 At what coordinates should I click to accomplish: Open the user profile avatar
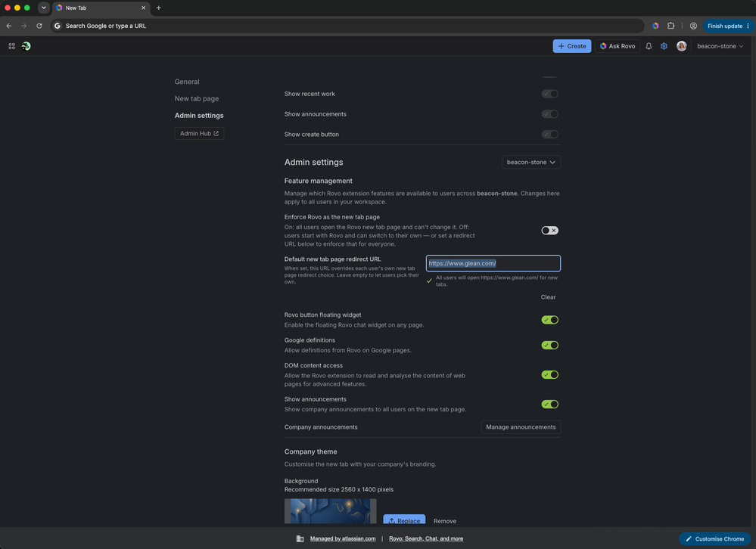681,46
